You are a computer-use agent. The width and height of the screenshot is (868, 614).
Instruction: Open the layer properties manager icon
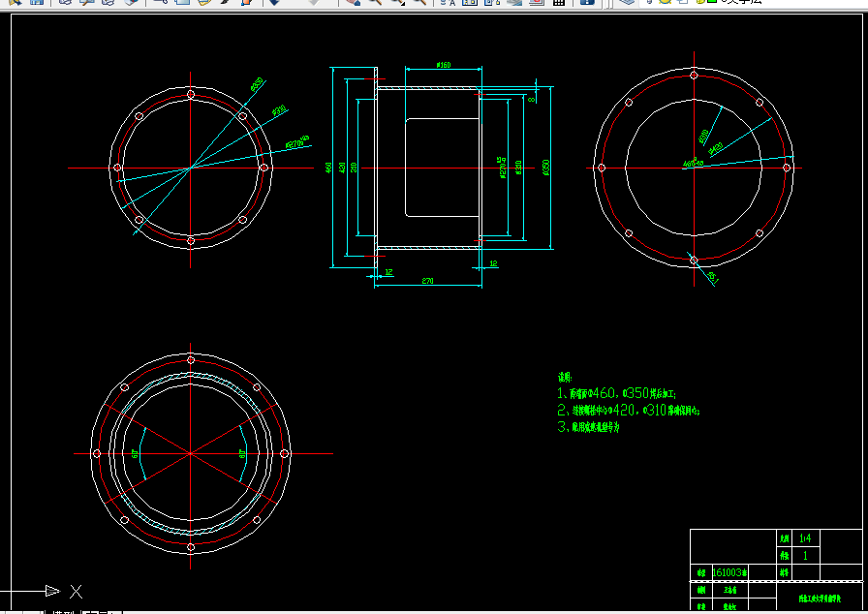pos(627,2)
